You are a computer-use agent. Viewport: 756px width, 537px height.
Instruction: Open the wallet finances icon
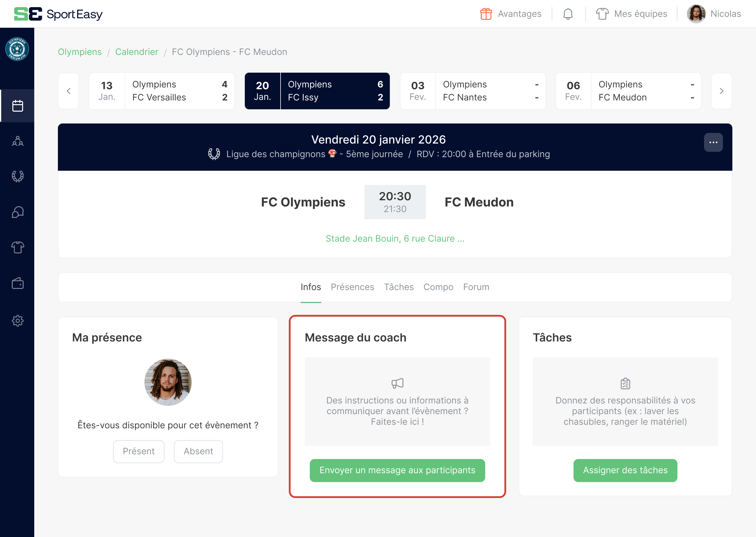[x=17, y=284]
